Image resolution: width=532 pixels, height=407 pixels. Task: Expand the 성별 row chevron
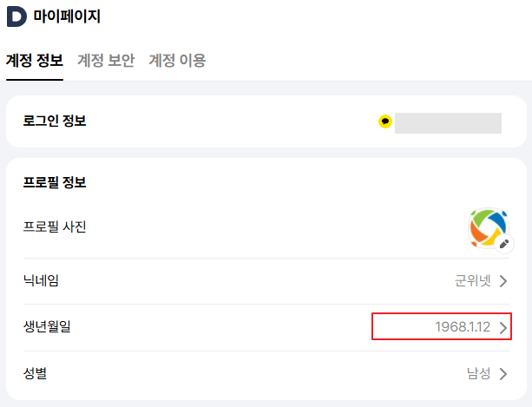[x=503, y=374]
